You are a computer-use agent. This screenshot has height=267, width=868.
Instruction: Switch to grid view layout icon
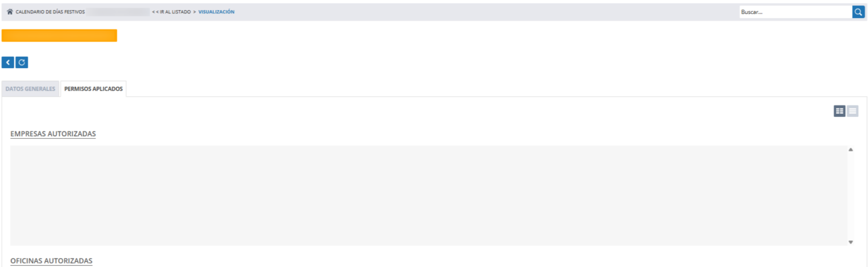pos(840,111)
